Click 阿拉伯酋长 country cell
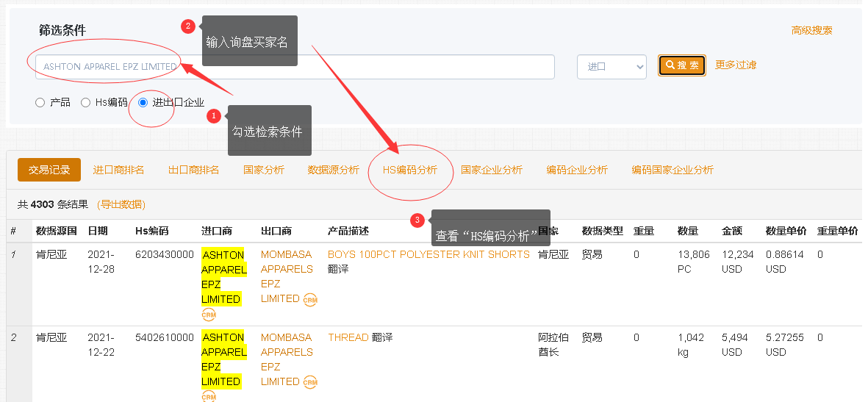The width and height of the screenshot is (868, 402). tap(553, 345)
